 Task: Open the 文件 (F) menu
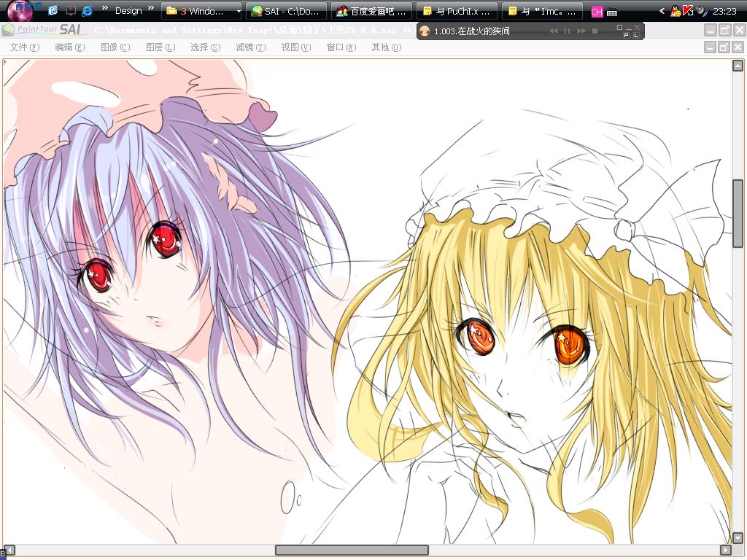[x=24, y=47]
